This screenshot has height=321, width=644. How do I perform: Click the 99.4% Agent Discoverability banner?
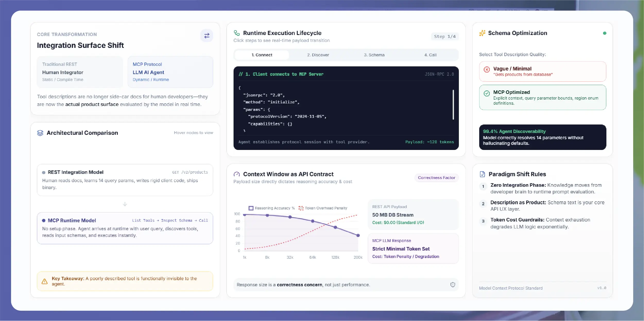pos(542,137)
